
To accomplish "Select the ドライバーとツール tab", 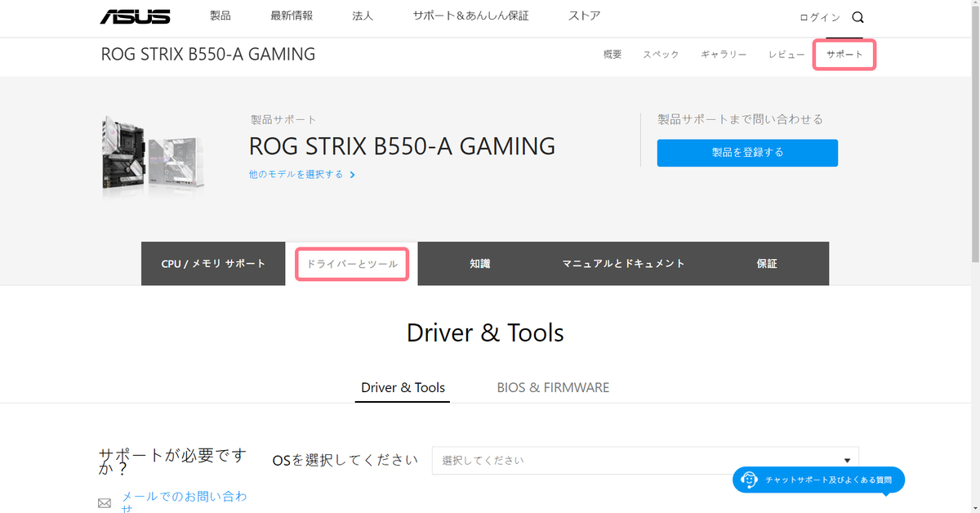I will (352, 264).
